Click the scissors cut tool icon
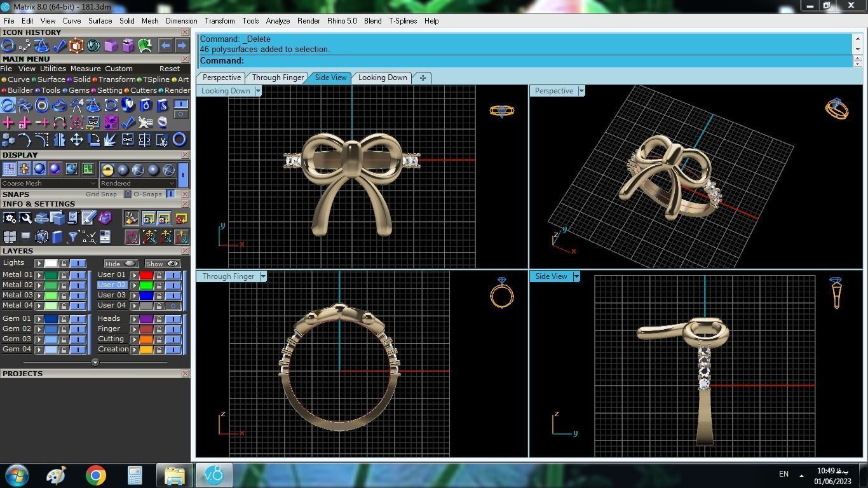Viewport: 868px width, 488px height. pyautogui.click(x=162, y=140)
